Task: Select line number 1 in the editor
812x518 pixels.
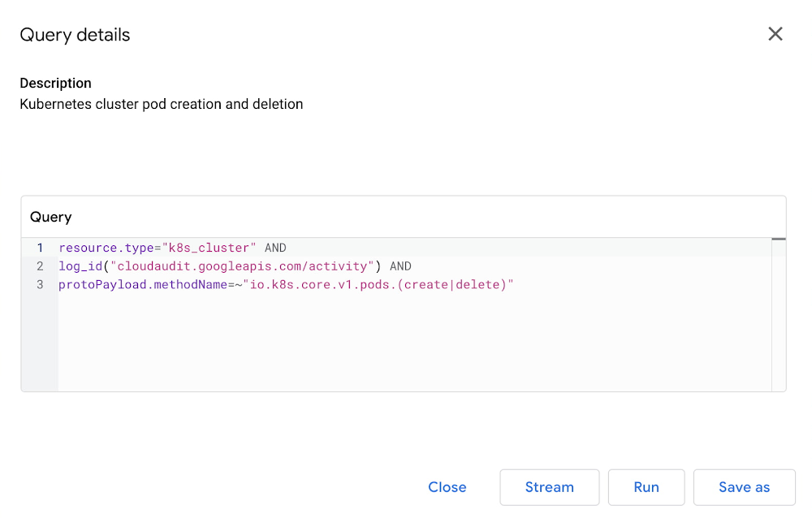Action: tap(40, 248)
